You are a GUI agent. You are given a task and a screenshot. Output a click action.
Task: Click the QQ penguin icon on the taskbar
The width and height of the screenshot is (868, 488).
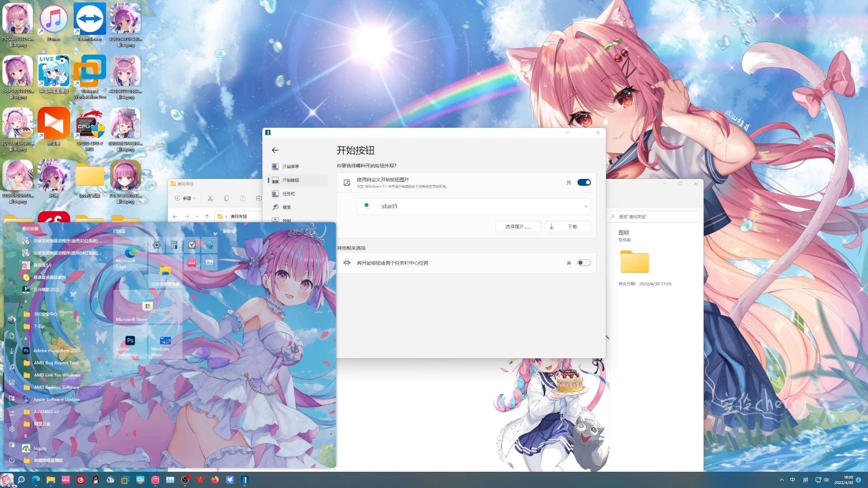click(95, 480)
